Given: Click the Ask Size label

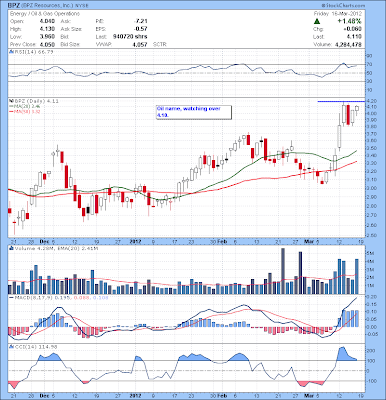Looking at the screenshot, I should tap(71, 29).
